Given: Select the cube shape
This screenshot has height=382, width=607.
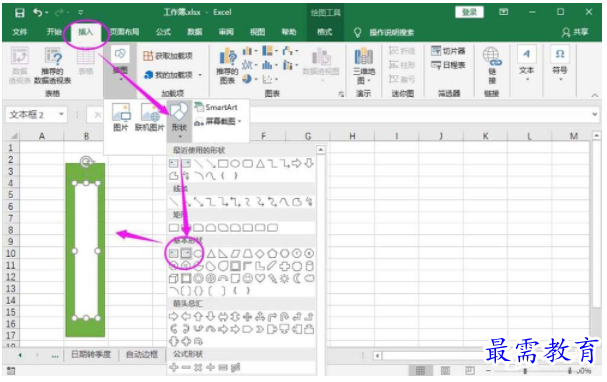Looking at the screenshot, I should [x=173, y=278].
